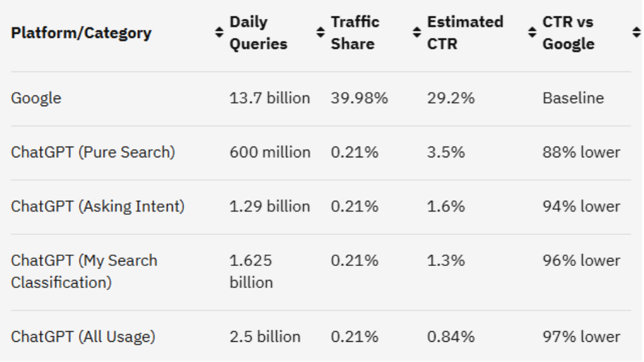
Task: Click the Estimated CTR header text
Action: pyautogui.click(x=465, y=33)
